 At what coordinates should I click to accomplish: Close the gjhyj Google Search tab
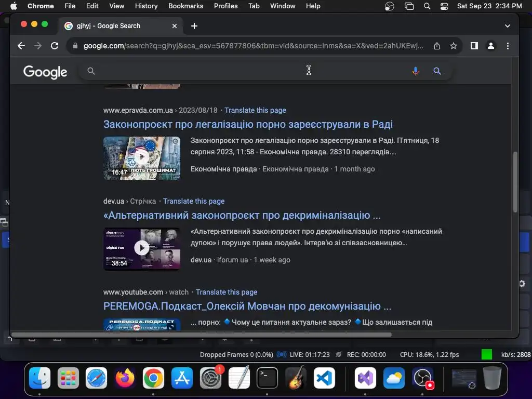pos(175,26)
